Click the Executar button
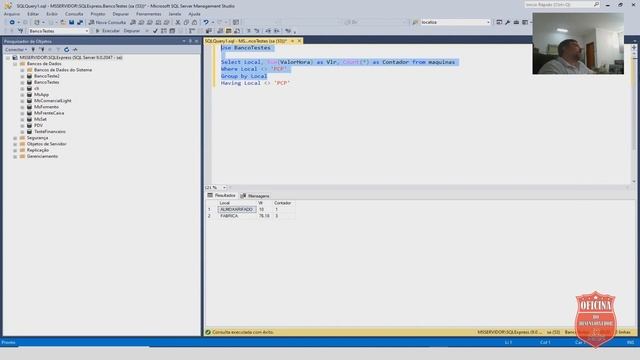 tap(107, 31)
